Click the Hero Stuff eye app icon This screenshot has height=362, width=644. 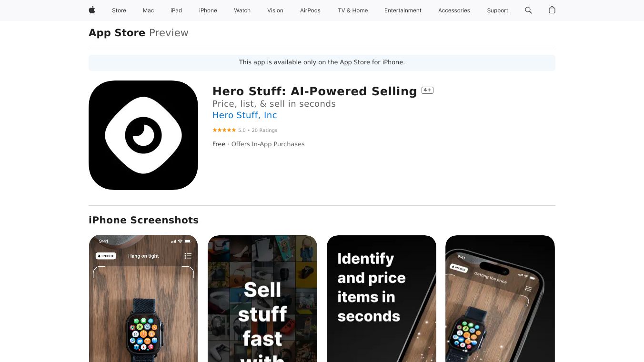click(143, 135)
